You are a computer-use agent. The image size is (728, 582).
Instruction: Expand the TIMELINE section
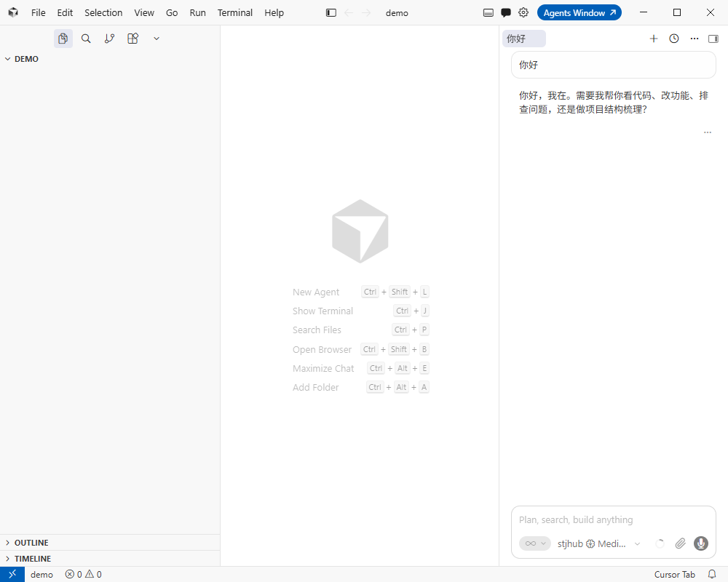click(110, 558)
